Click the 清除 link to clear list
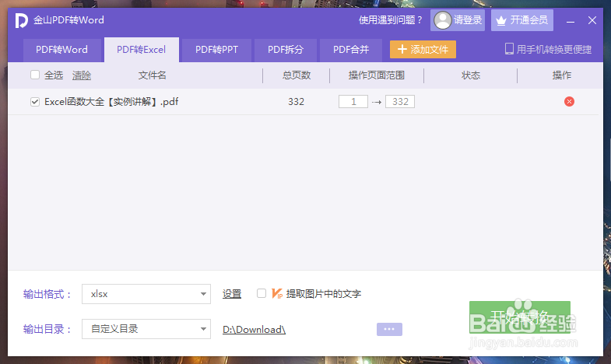 82,75
